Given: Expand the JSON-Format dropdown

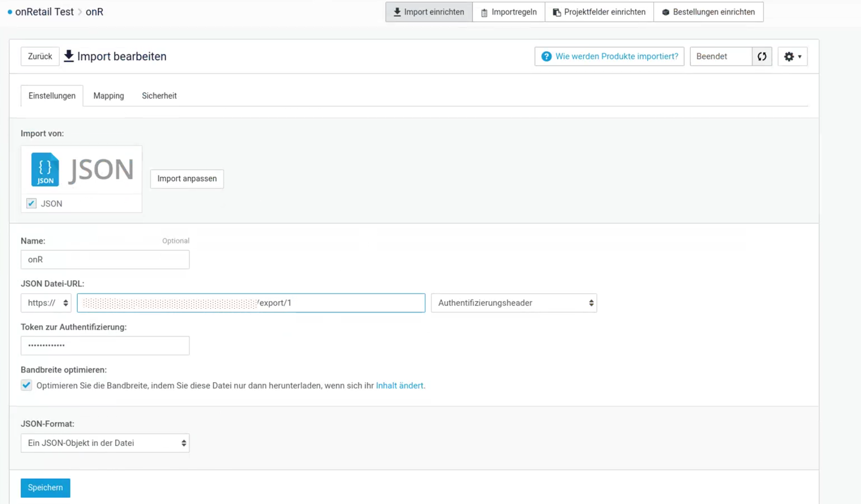Looking at the screenshot, I should 105,443.
